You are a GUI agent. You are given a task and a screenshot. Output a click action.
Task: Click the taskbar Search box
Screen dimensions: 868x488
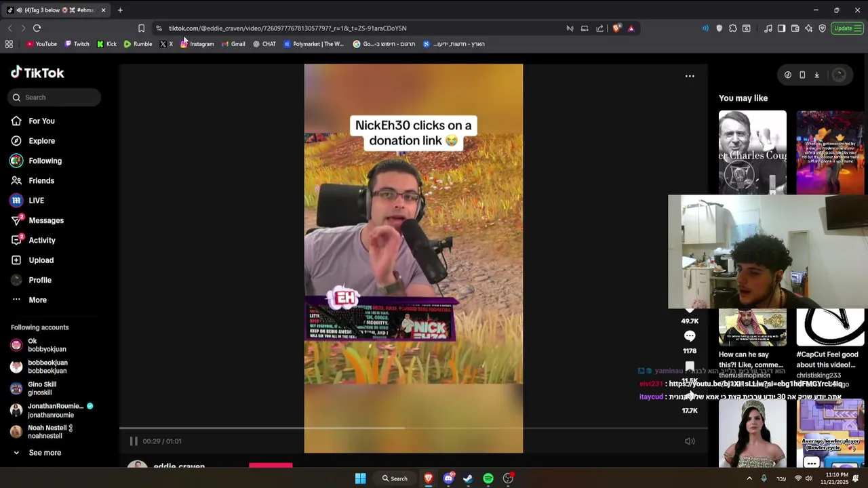point(395,479)
